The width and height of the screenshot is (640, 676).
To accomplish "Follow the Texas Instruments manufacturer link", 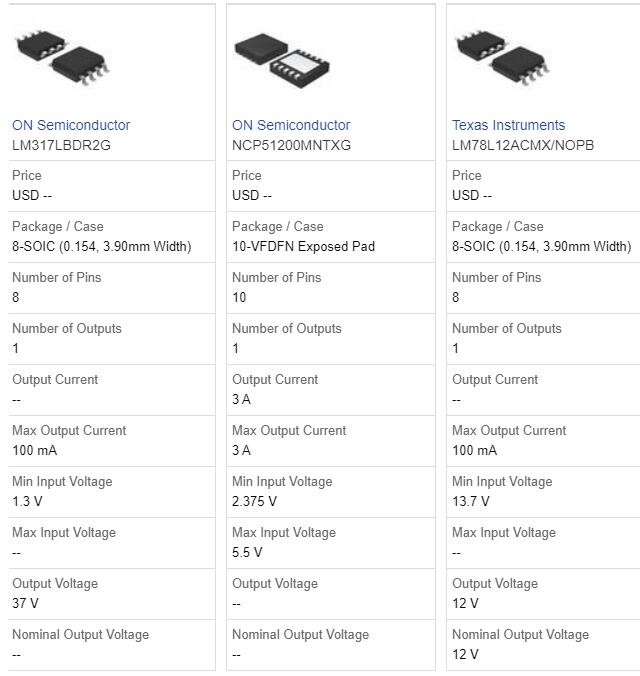I will [508, 125].
